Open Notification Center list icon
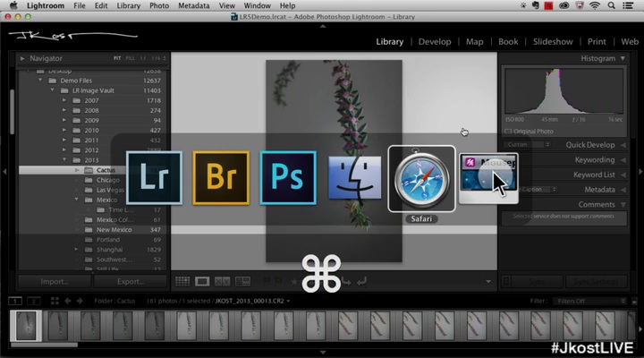 628,5
